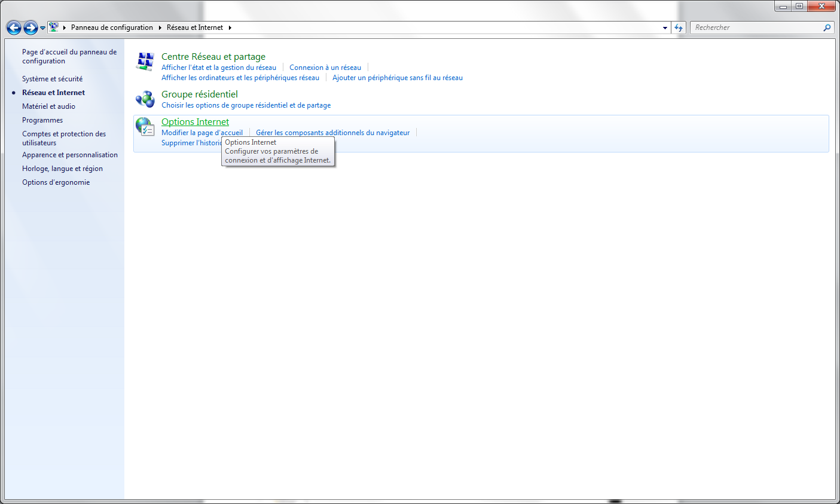Expand the address bar history dropdown
This screenshot has width=840, height=504.
(665, 28)
